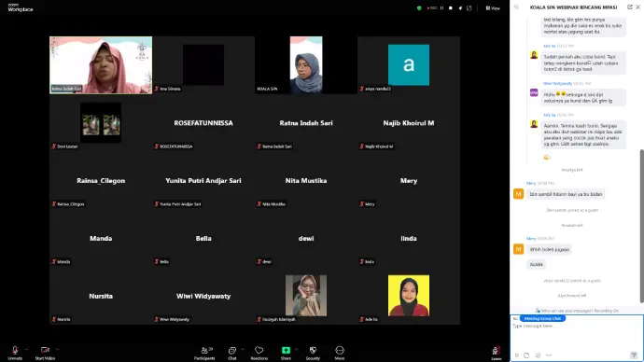Open the Security options
Viewport: 644px width, 362px height.
point(313,353)
